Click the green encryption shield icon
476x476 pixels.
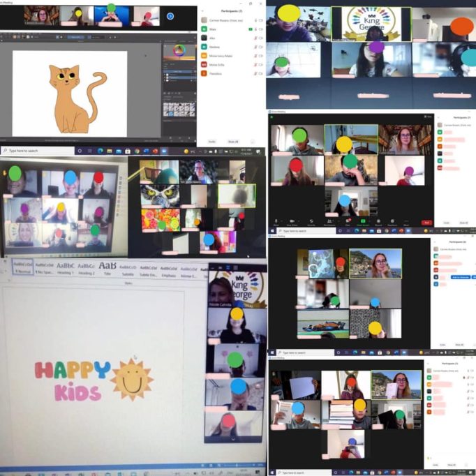pyautogui.click(x=272, y=117)
